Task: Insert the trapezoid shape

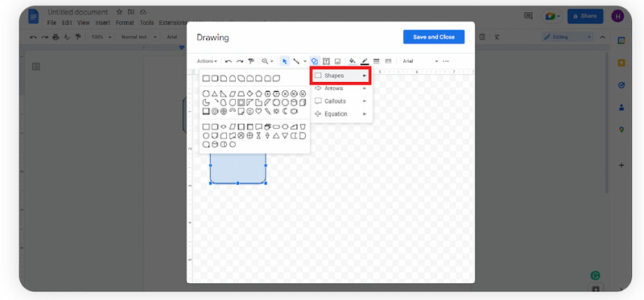Action: click(241, 93)
